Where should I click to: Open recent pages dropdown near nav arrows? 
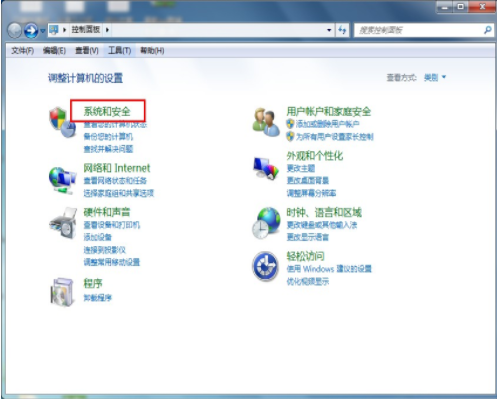click(43, 31)
